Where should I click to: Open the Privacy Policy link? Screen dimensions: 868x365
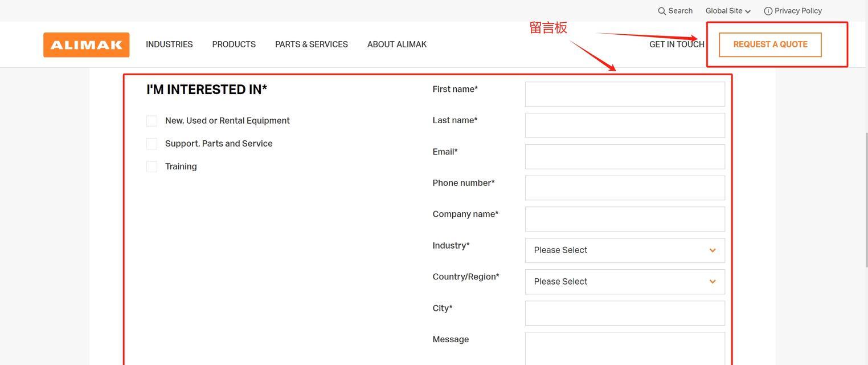(798, 11)
